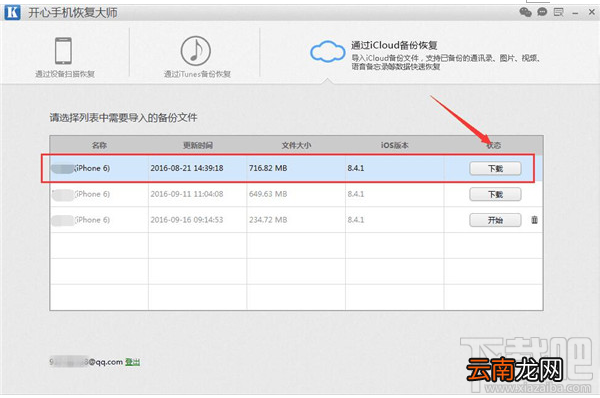Click the K app logo icon
Screen dimensions: 600x398
[x=12, y=12]
